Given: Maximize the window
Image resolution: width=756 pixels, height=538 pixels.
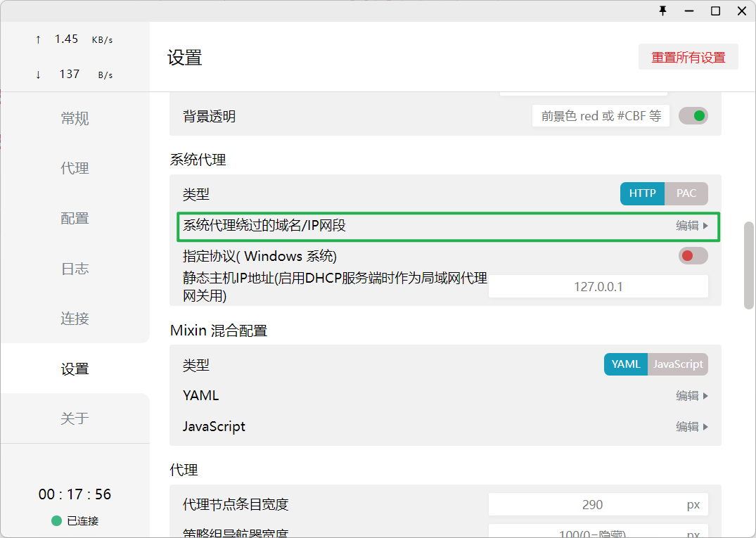Looking at the screenshot, I should 715,11.
